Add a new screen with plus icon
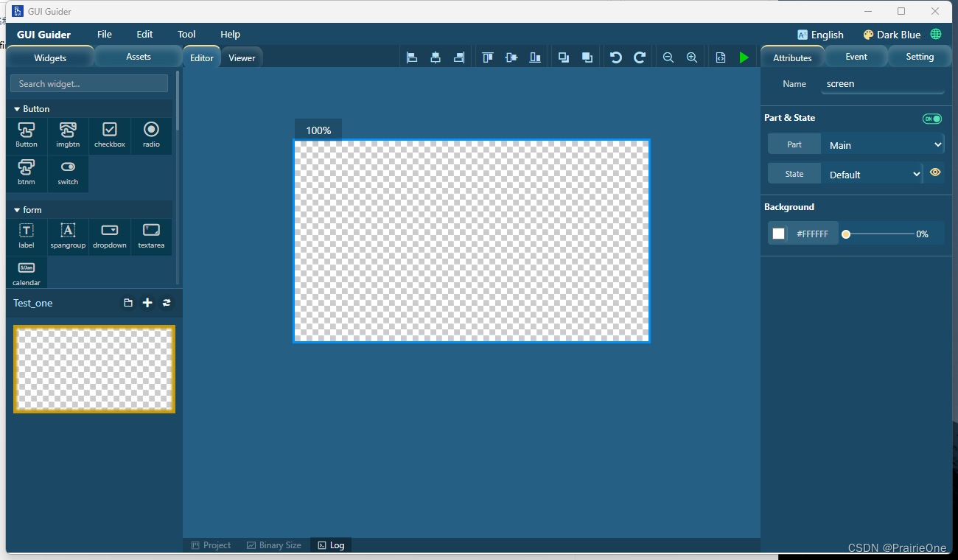958x560 pixels. [x=147, y=303]
